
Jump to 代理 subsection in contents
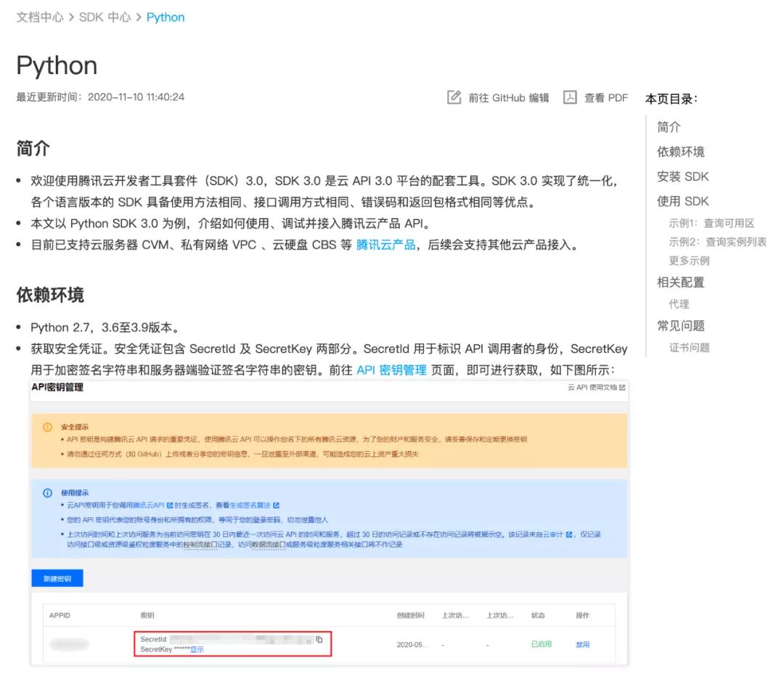tap(679, 304)
